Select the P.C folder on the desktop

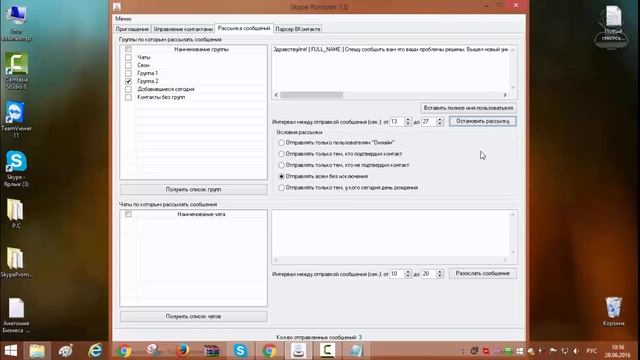pos(16,213)
